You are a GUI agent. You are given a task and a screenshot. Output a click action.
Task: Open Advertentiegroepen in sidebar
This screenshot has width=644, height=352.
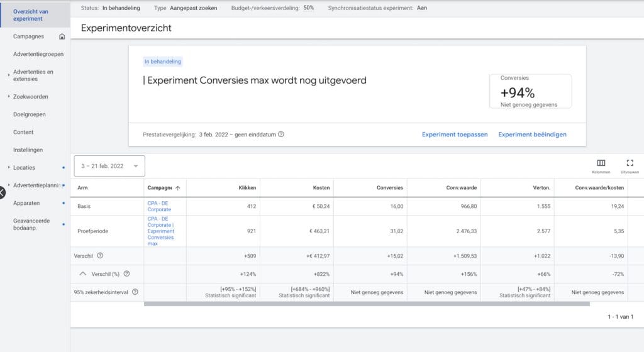point(38,54)
